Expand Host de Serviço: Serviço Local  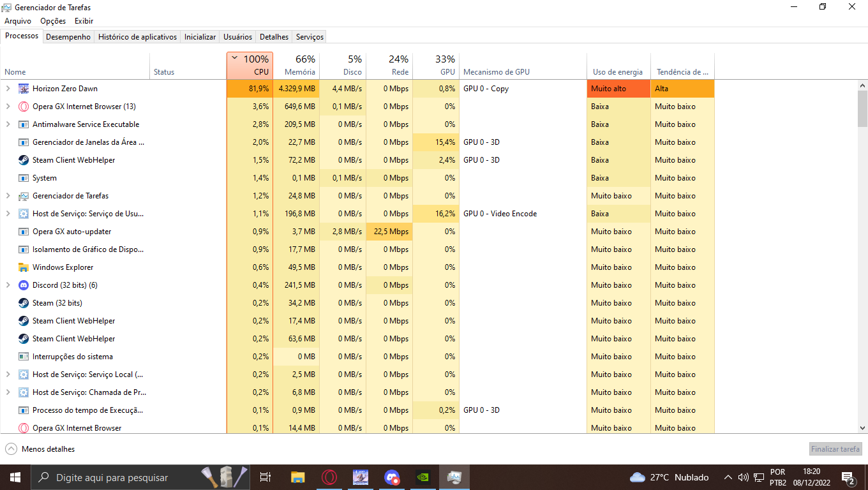click(8, 375)
